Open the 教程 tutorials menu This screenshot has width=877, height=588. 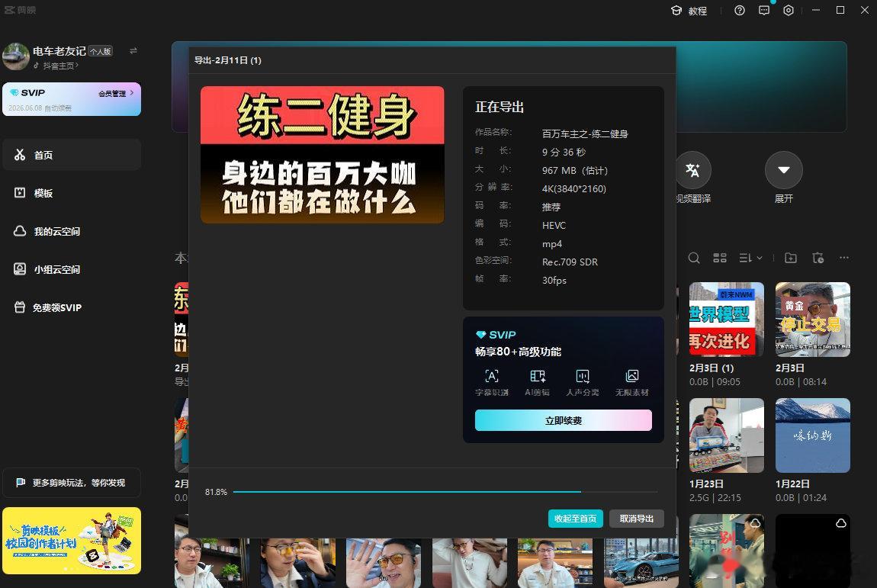coord(690,11)
